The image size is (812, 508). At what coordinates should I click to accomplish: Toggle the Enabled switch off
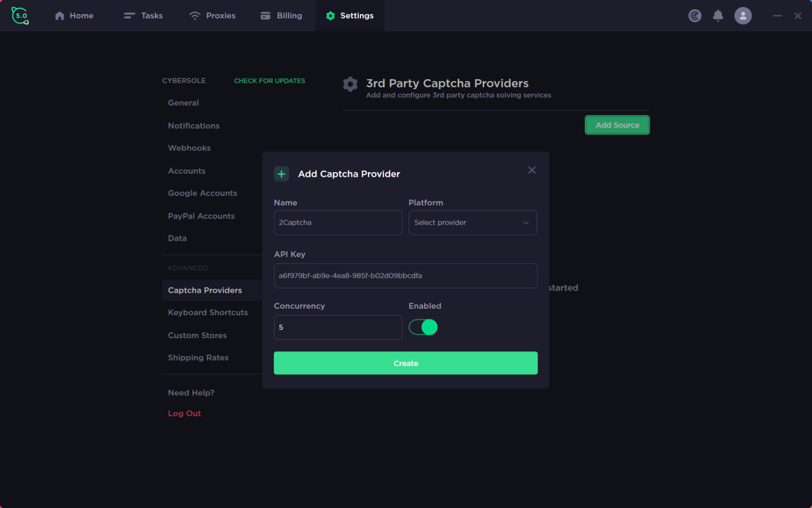click(423, 327)
